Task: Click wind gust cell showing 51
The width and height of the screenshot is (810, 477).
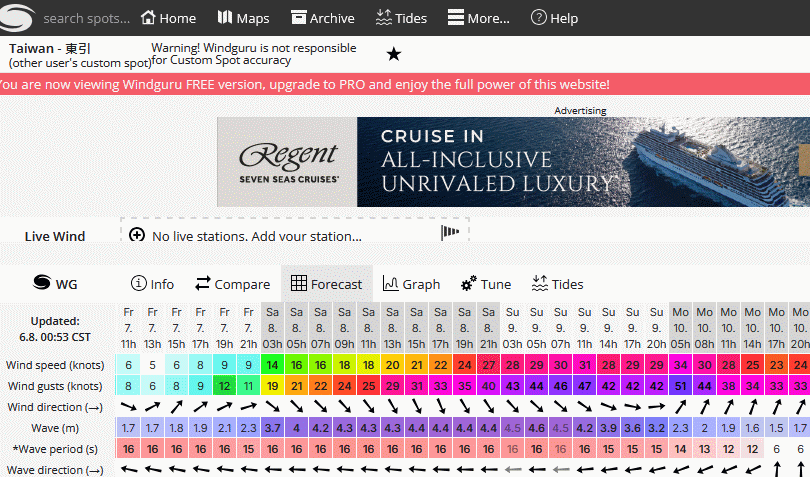Action: 680,386
